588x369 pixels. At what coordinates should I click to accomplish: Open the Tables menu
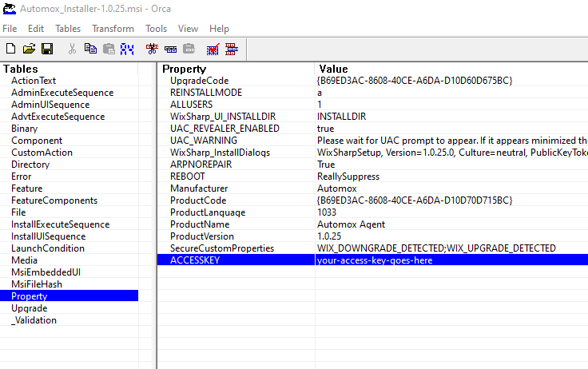pyautogui.click(x=68, y=29)
